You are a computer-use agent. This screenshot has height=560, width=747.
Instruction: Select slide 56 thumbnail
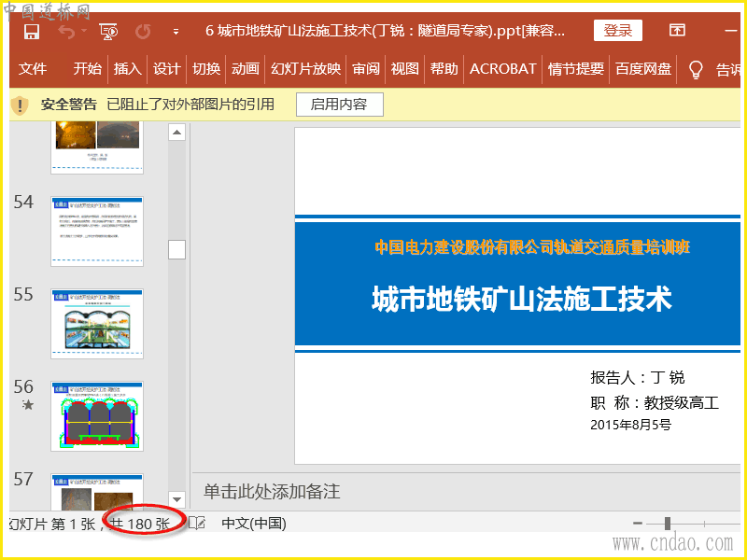97,416
